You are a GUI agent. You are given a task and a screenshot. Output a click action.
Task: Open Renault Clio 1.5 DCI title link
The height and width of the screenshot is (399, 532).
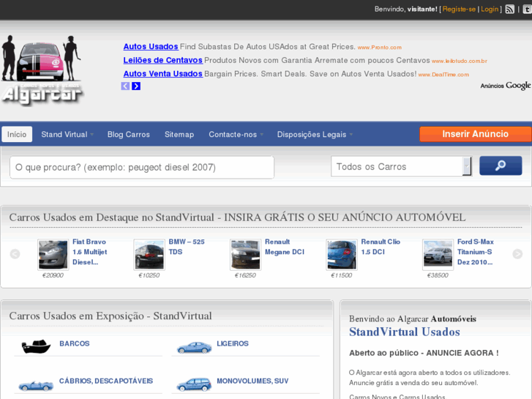coord(381,247)
